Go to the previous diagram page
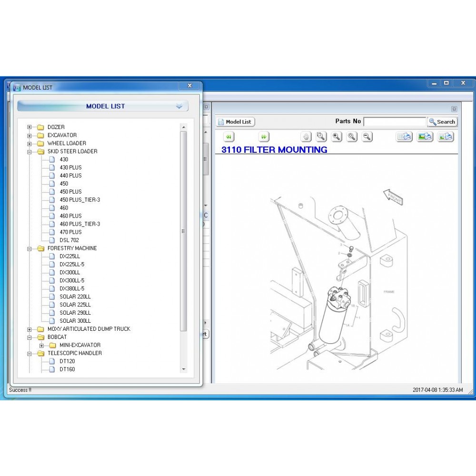Viewport: 476px width, 476px height. tap(229, 137)
